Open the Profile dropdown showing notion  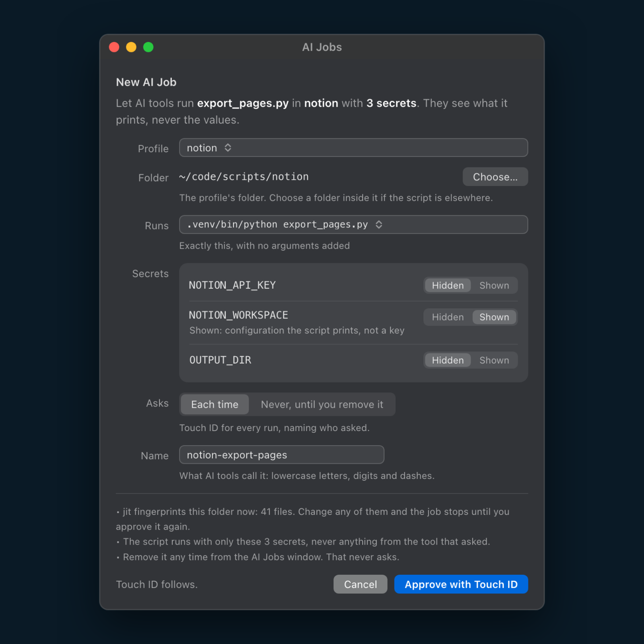(x=353, y=148)
